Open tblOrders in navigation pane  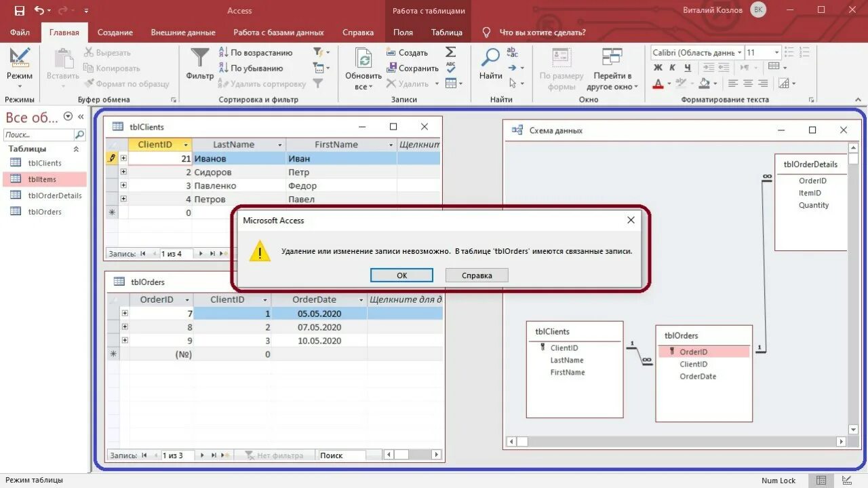pos(45,212)
